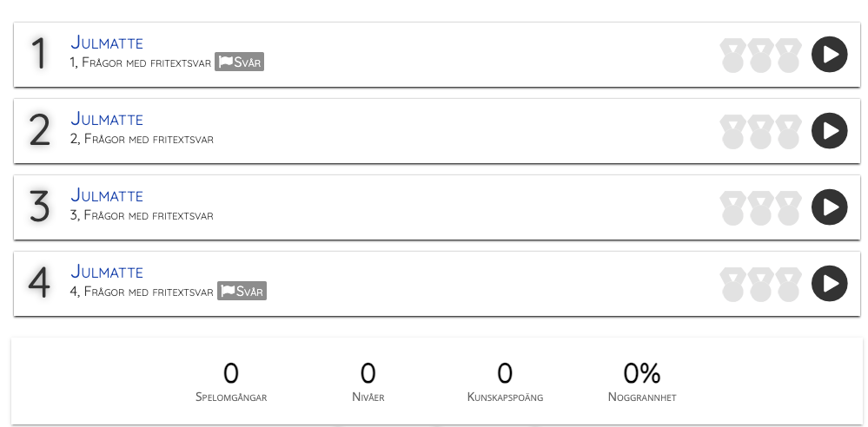Click the middle medal icon in row 2

click(760, 132)
